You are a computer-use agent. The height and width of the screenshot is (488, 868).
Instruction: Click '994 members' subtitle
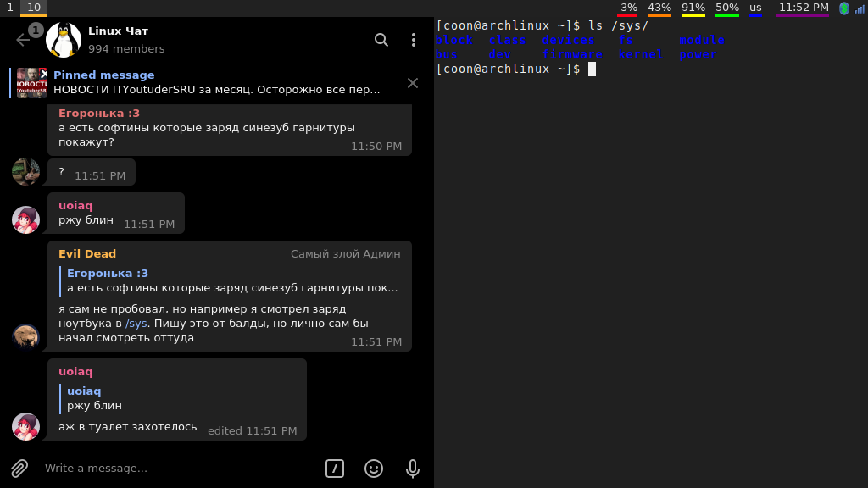(x=126, y=48)
